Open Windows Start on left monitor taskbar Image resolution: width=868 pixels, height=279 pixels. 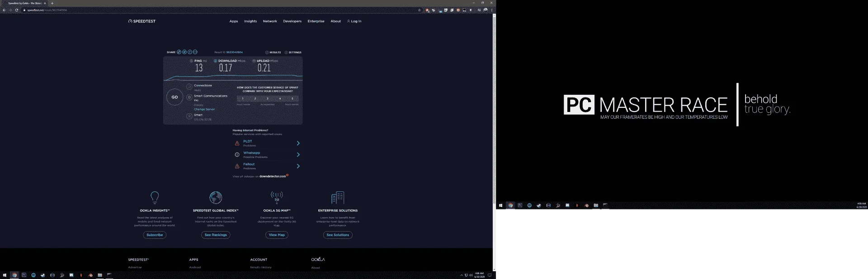coord(5,275)
